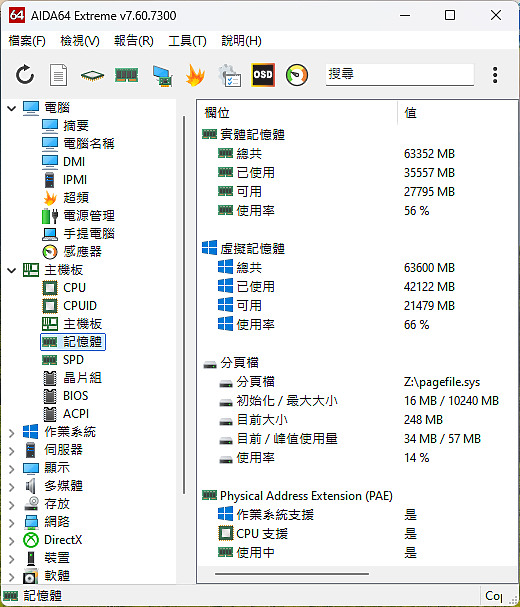The height and width of the screenshot is (607, 520).
Task: Select ACPI in the tree
Action: [x=76, y=414]
